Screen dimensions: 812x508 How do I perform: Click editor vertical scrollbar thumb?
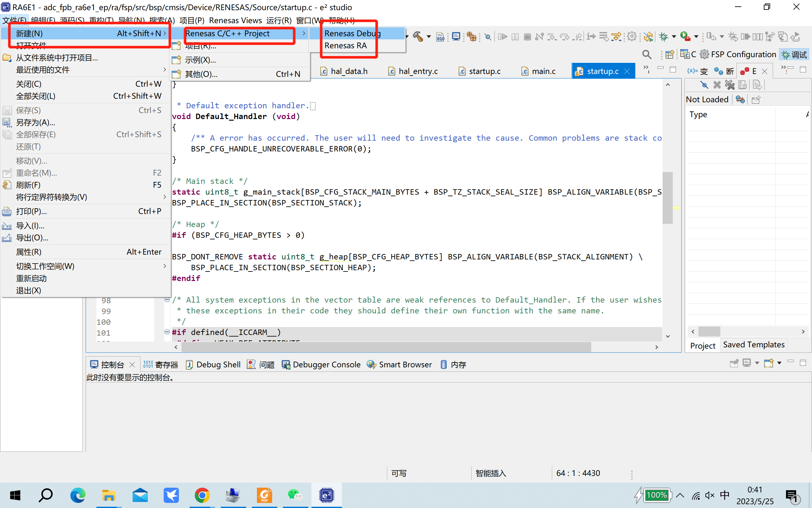click(x=667, y=198)
